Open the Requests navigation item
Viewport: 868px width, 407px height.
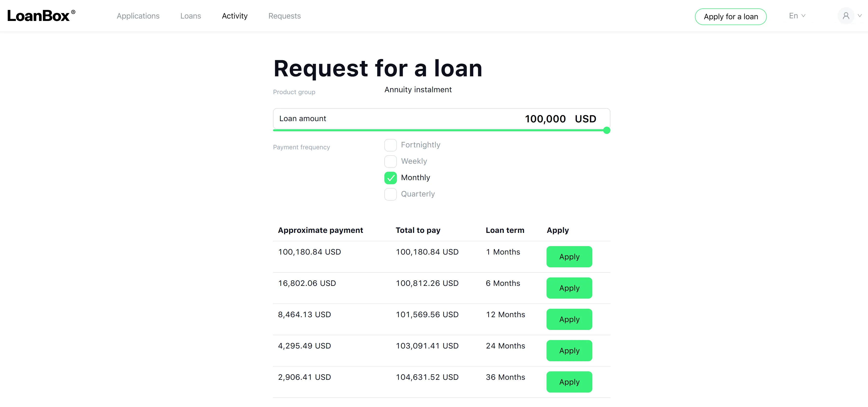pyautogui.click(x=284, y=16)
